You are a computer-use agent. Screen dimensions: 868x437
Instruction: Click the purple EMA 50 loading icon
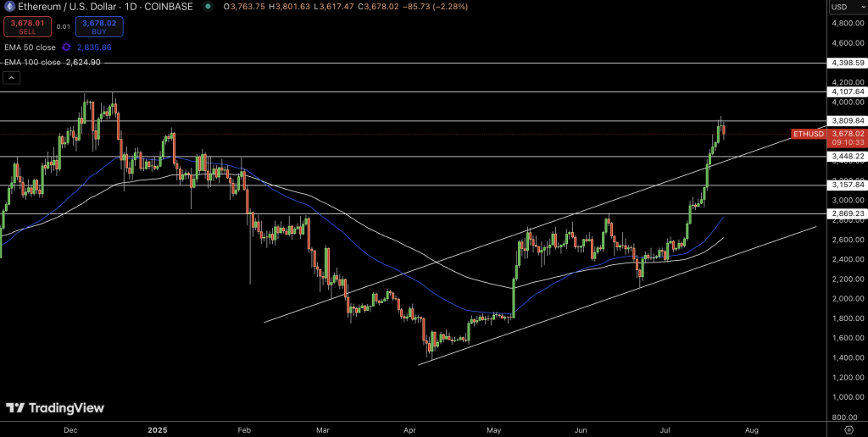[x=66, y=47]
